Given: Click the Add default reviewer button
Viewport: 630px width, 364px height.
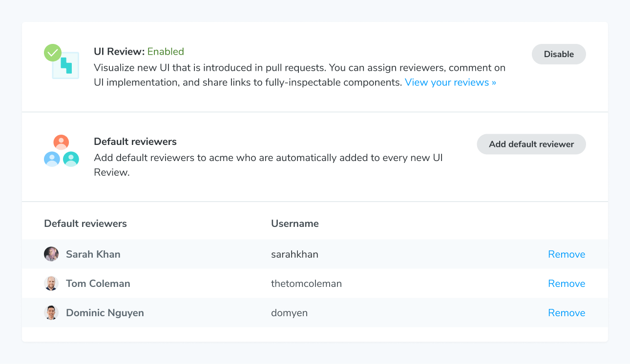Looking at the screenshot, I should point(531,144).
